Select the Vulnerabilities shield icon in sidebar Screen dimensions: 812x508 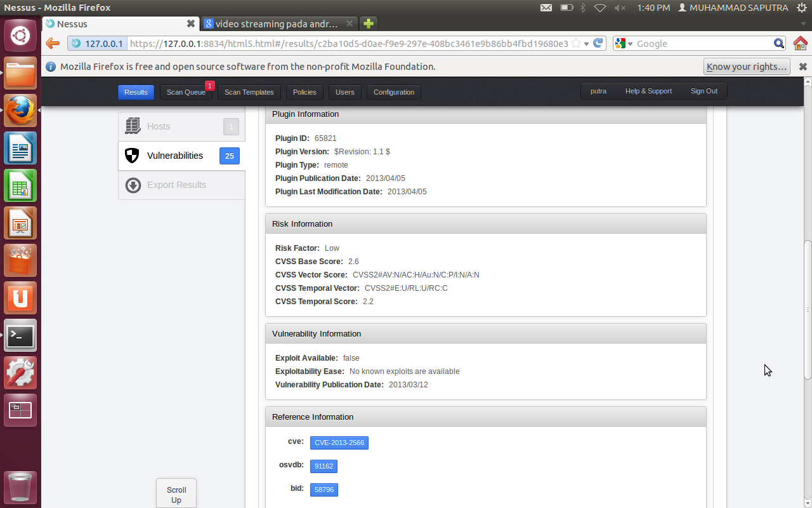pyautogui.click(x=132, y=155)
